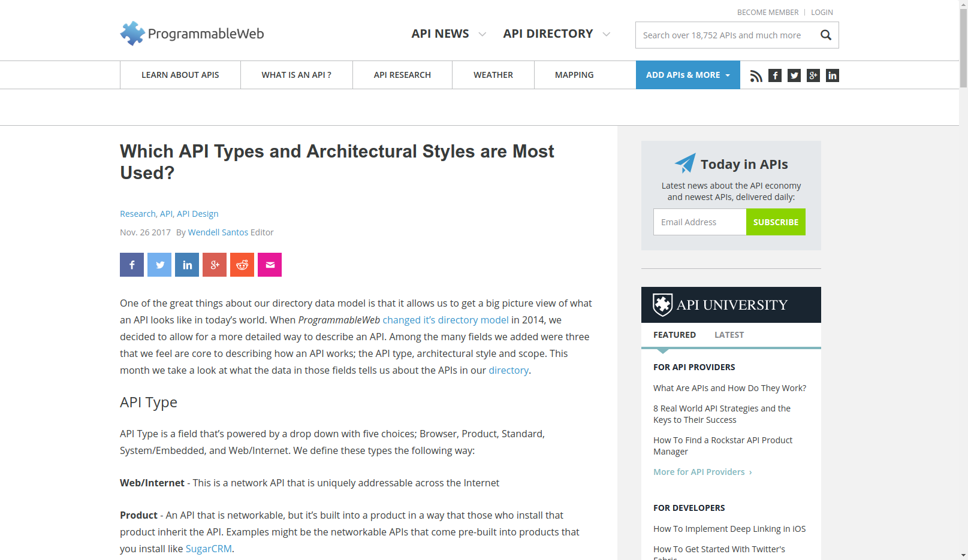Open the API DIRECTORY menu

[x=548, y=34]
